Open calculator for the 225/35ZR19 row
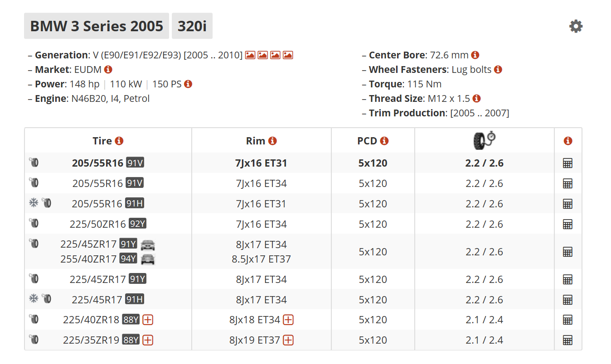Image resolution: width=611 pixels, height=364 pixels. (567, 340)
